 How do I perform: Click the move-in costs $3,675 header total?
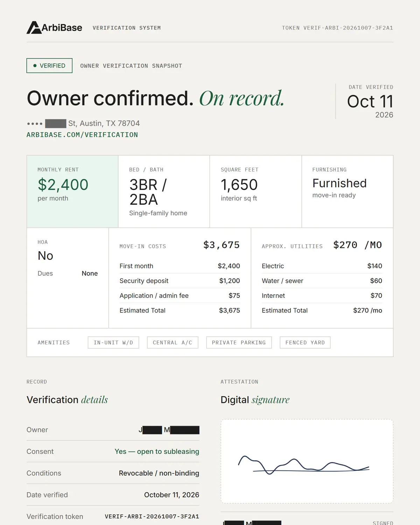point(222,245)
